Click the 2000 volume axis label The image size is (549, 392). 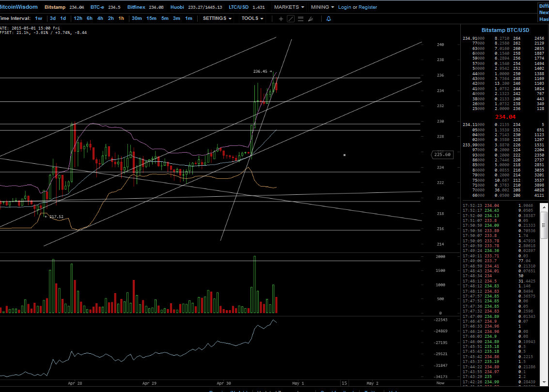tap(440, 256)
